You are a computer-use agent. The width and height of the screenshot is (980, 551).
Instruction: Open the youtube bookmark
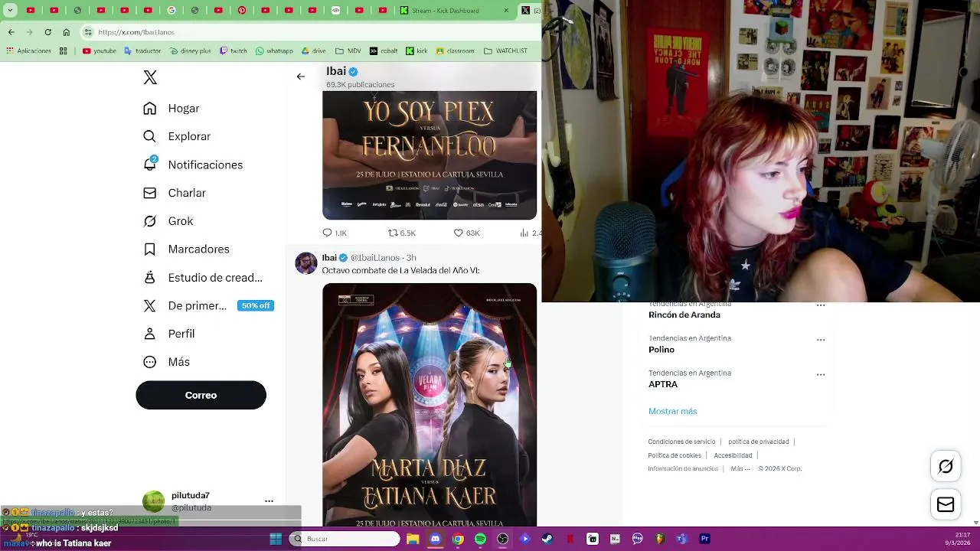pyautogui.click(x=100, y=51)
